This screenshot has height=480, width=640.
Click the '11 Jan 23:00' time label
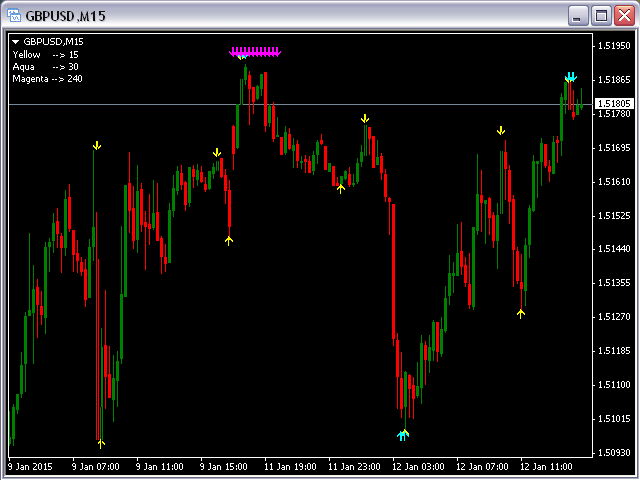point(354,467)
